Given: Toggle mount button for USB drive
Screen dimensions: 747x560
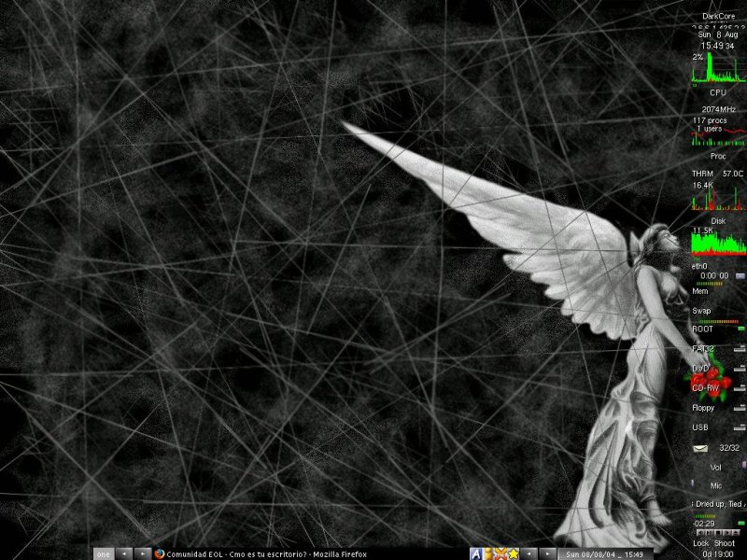Looking at the screenshot, I should tap(740, 427).
